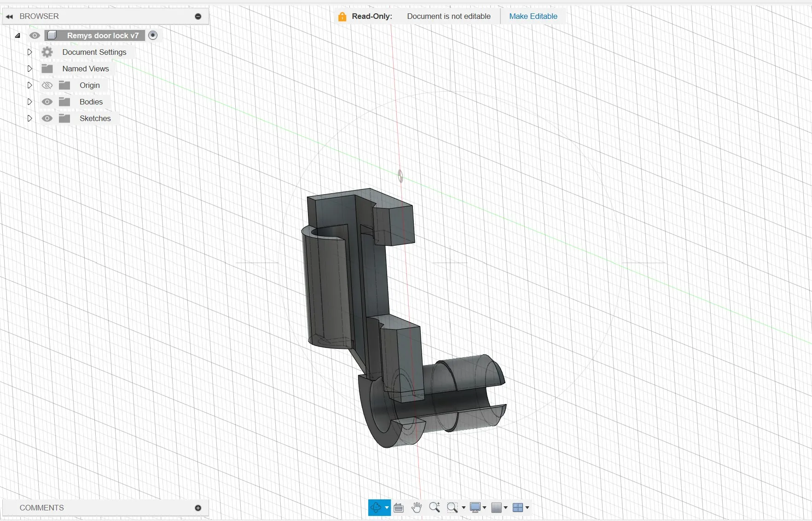Activate the Remys door lock v7 radio button
This screenshot has width=812, height=521.
pos(153,35)
